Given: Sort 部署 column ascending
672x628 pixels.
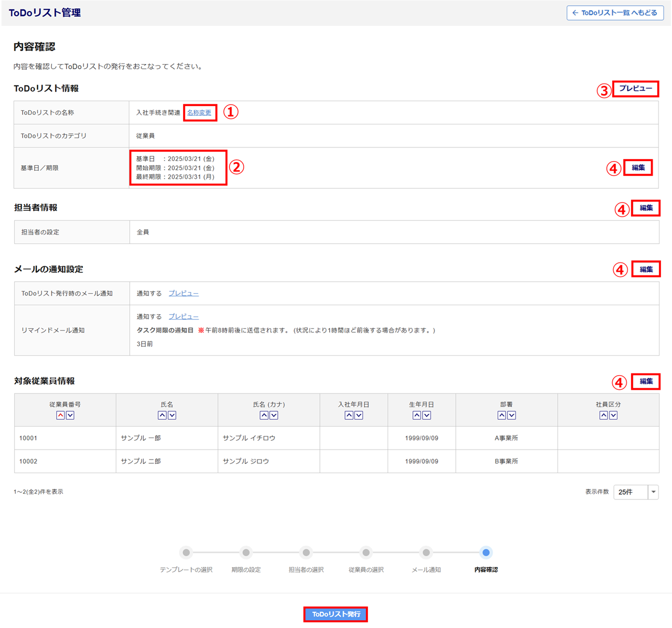Looking at the screenshot, I should click(501, 415).
